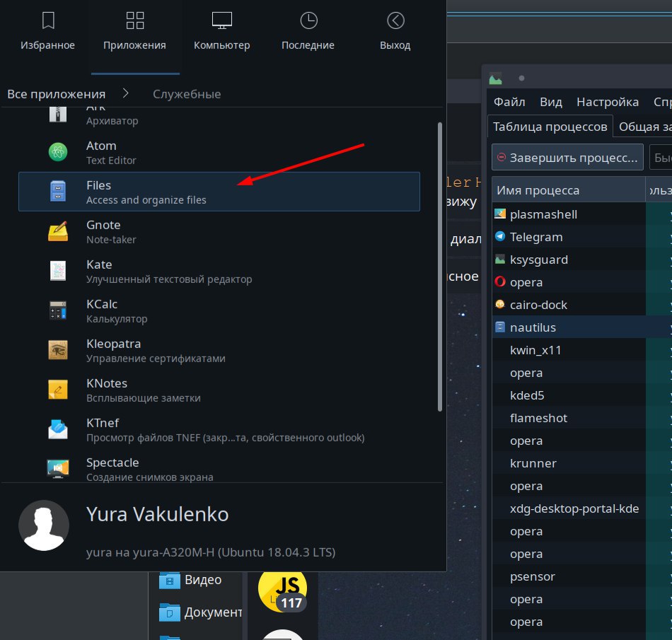
Task: Select the kwin_x11 process row
Action: [x=582, y=350]
